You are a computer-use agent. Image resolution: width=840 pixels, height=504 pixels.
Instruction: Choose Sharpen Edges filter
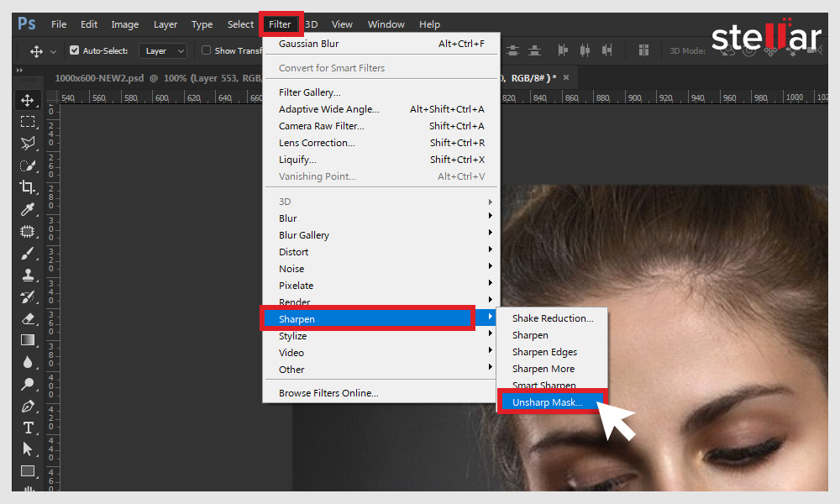click(x=553, y=352)
